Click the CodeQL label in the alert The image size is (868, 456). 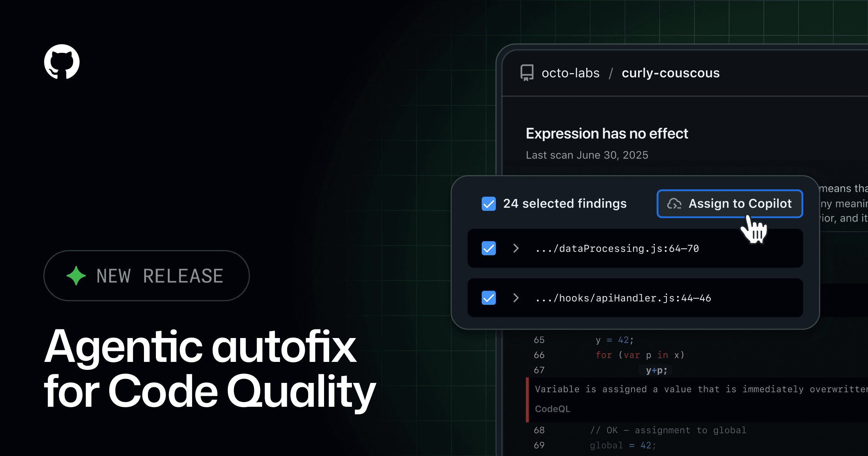[553, 409]
